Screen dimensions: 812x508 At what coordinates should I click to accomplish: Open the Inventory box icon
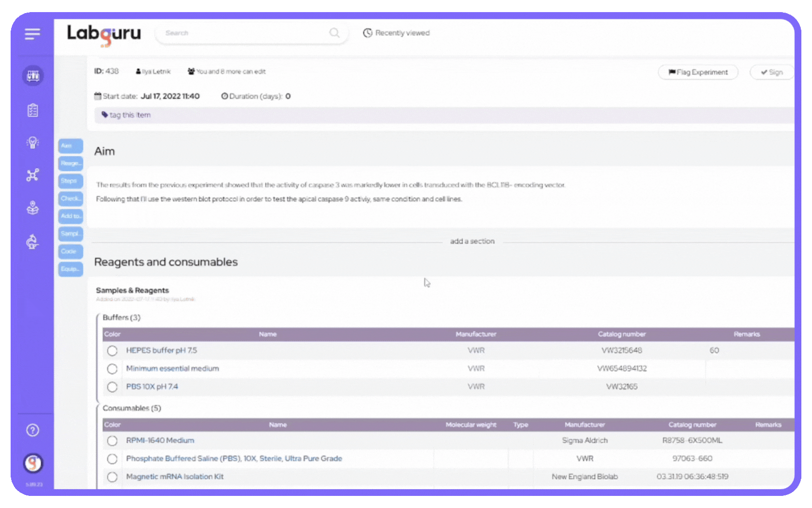[x=32, y=207]
